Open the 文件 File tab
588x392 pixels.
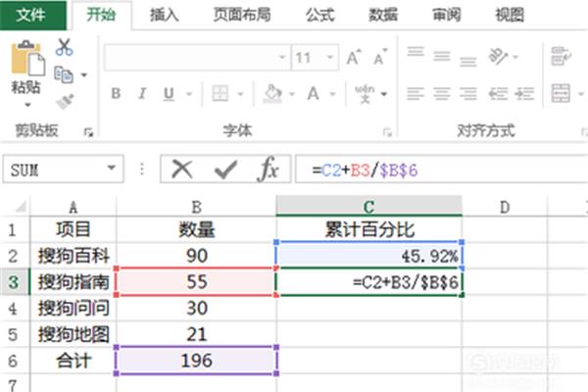coord(31,15)
